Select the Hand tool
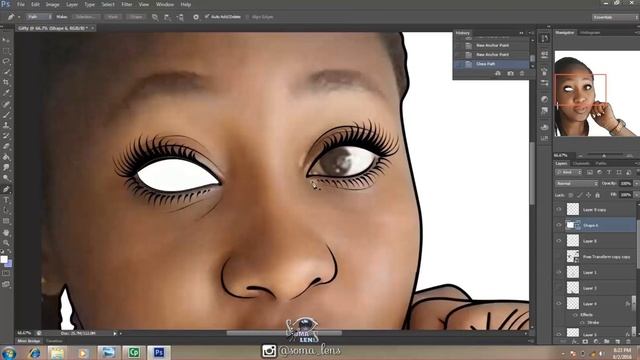 click(x=6, y=232)
